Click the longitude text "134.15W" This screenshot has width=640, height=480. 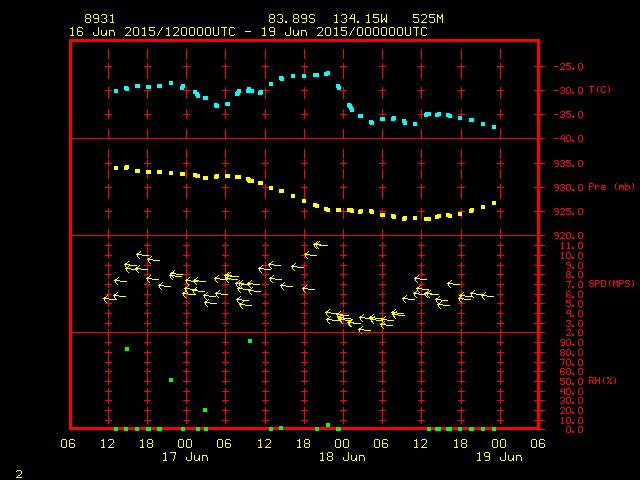(x=360, y=19)
